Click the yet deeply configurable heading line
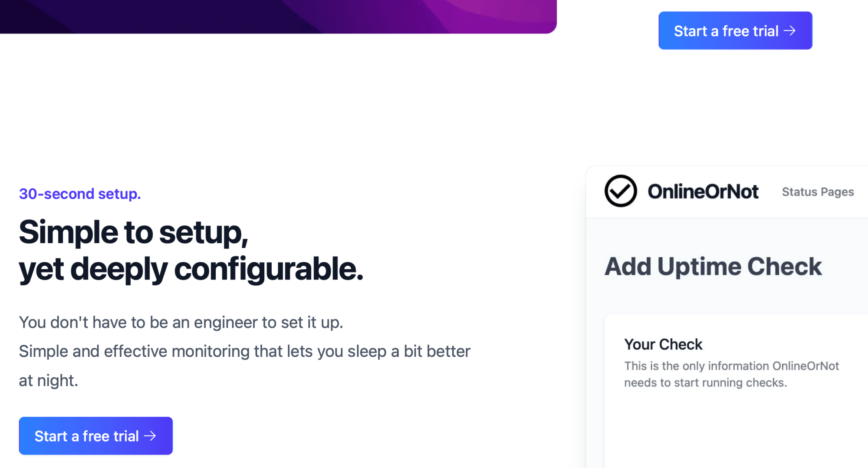 pos(191,269)
